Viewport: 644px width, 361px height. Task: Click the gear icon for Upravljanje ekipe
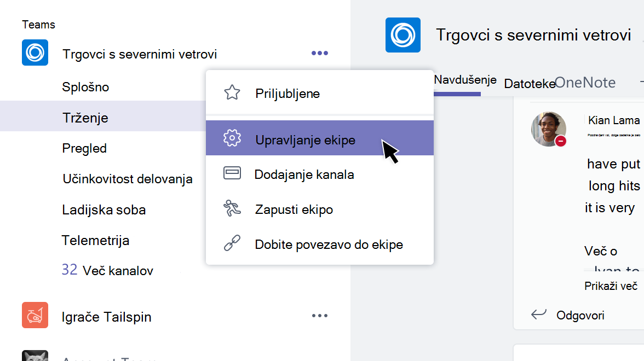(232, 138)
